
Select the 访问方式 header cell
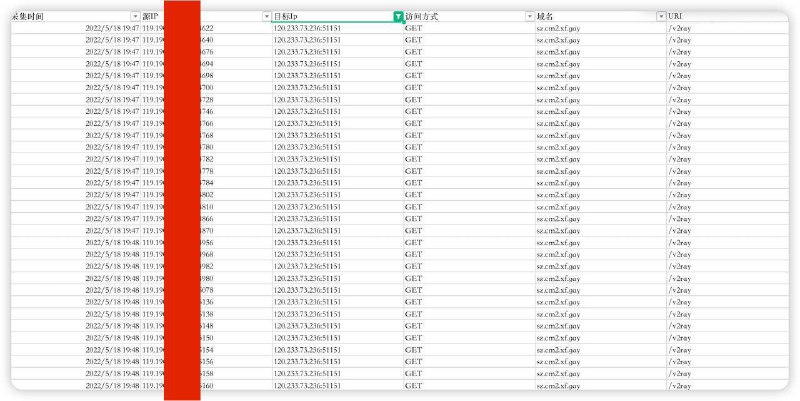pyautogui.click(x=422, y=17)
